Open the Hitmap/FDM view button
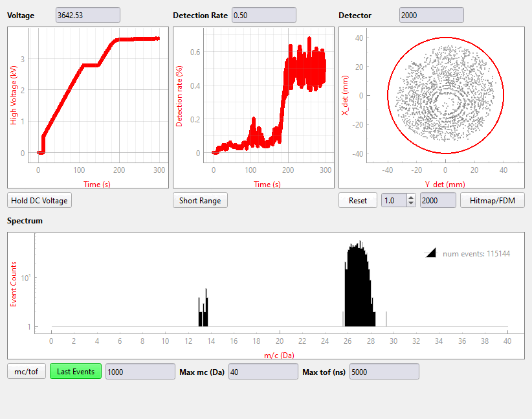This screenshot has height=419, width=532. point(492,200)
